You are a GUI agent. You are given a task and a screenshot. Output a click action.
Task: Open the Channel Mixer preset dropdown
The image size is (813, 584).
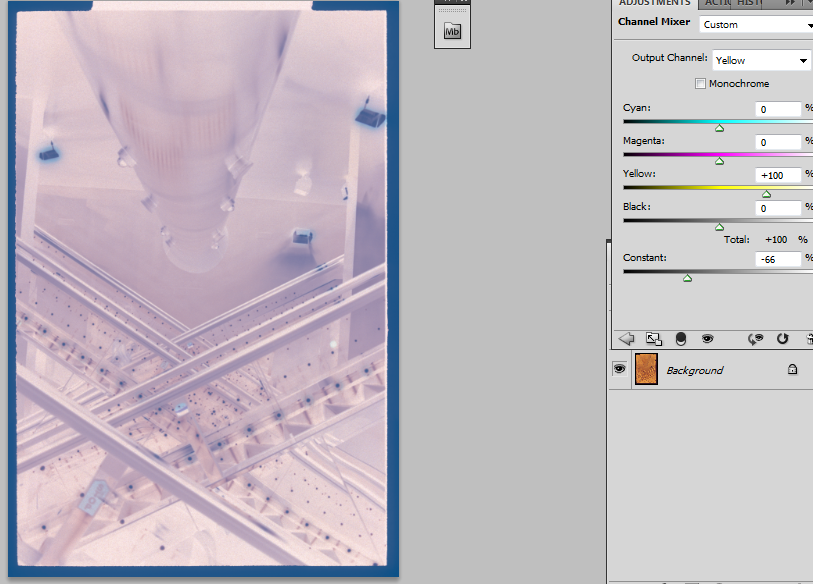coord(757,24)
